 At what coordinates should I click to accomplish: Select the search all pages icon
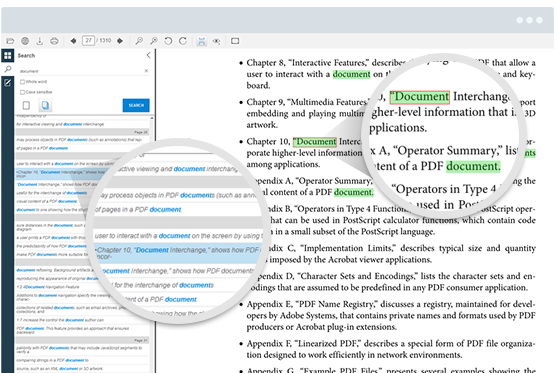45,105
